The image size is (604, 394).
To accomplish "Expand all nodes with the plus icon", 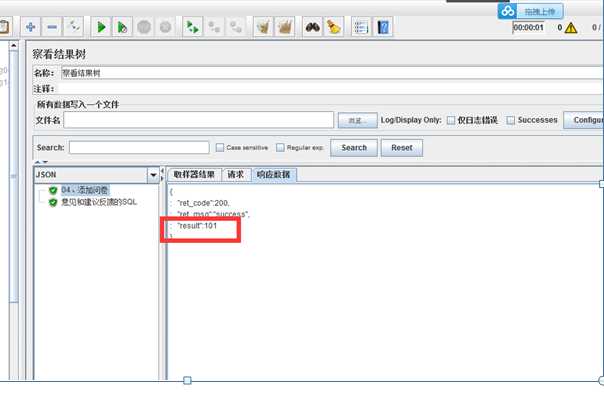I will [31, 27].
